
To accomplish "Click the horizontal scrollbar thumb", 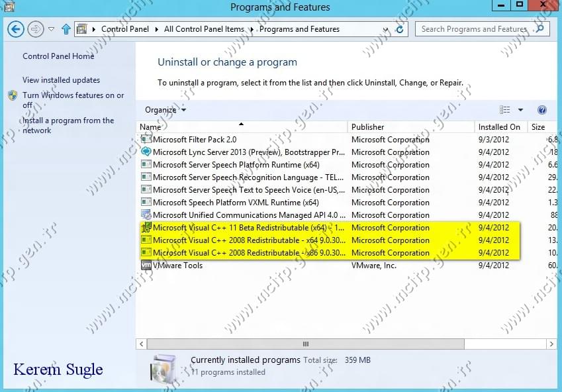I will (306, 344).
